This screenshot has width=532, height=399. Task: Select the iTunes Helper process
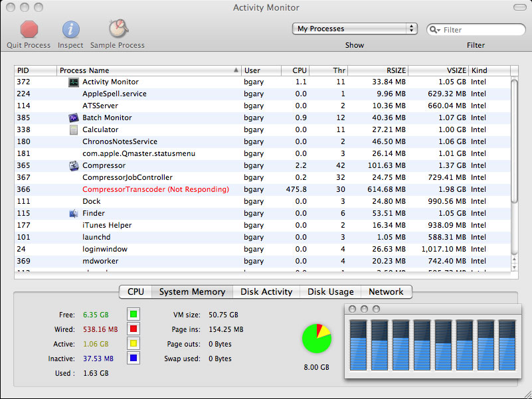(262, 225)
